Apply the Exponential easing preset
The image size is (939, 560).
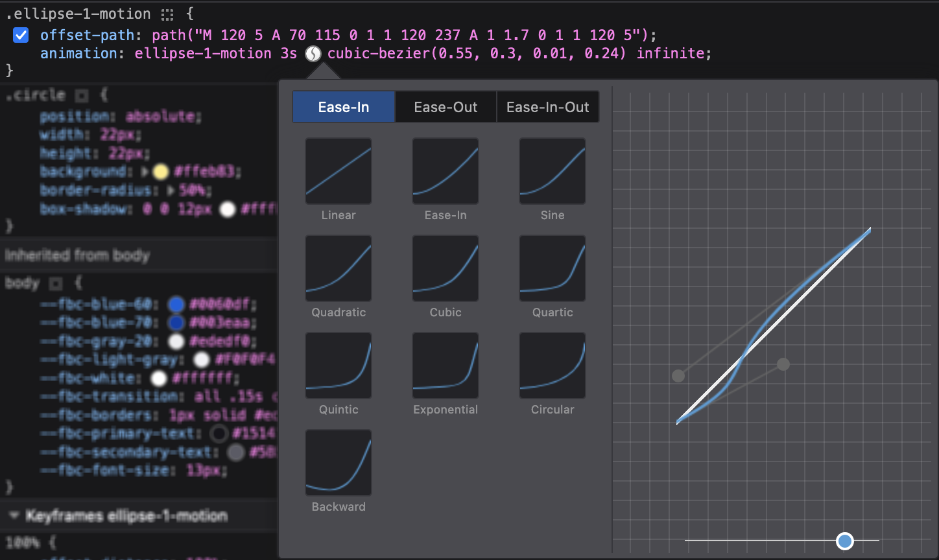[446, 366]
